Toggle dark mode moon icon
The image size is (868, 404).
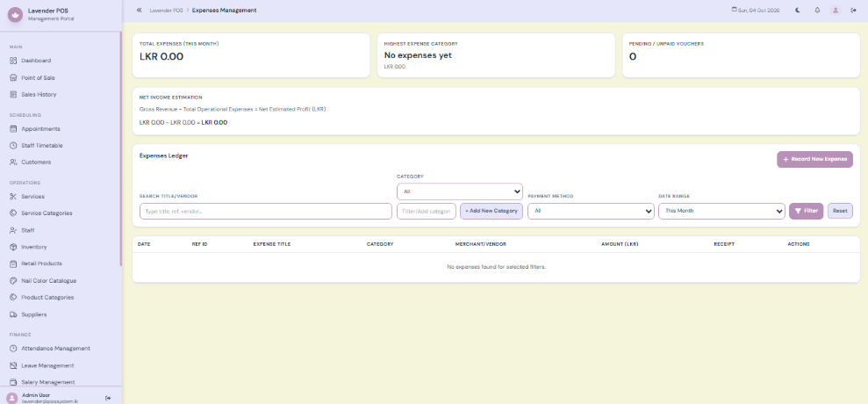point(798,11)
